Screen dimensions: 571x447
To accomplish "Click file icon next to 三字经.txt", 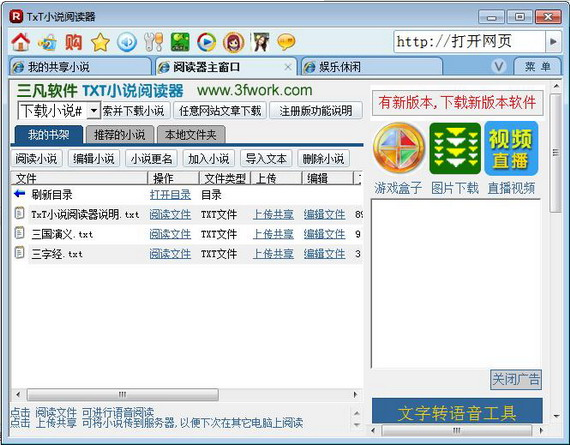I will tap(19, 252).
